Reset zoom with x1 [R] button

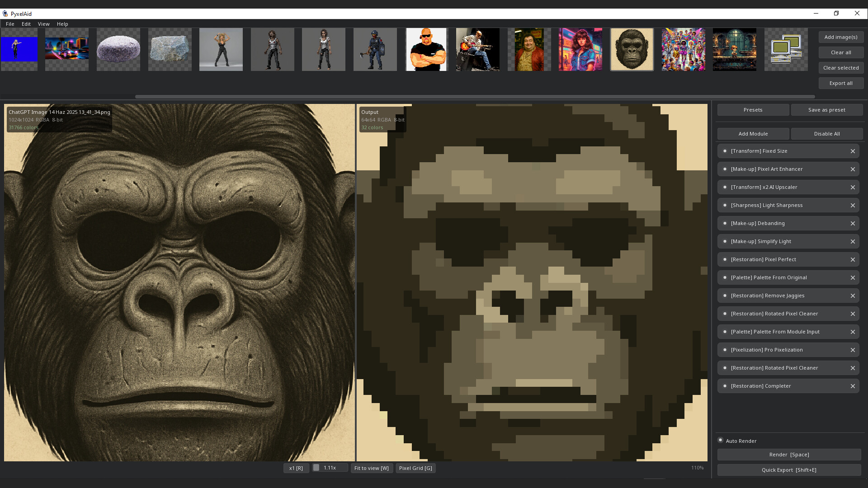tap(296, 468)
